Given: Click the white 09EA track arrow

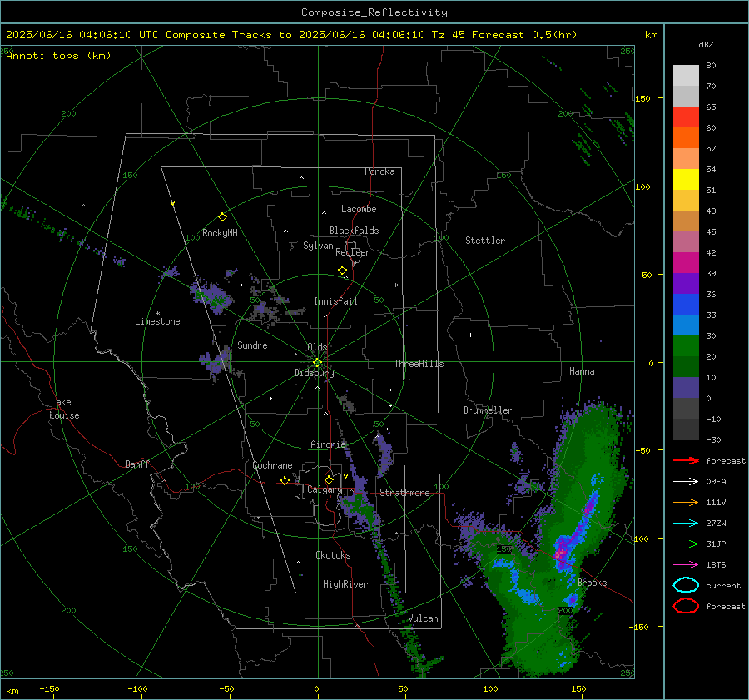Looking at the screenshot, I should coord(686,482).
